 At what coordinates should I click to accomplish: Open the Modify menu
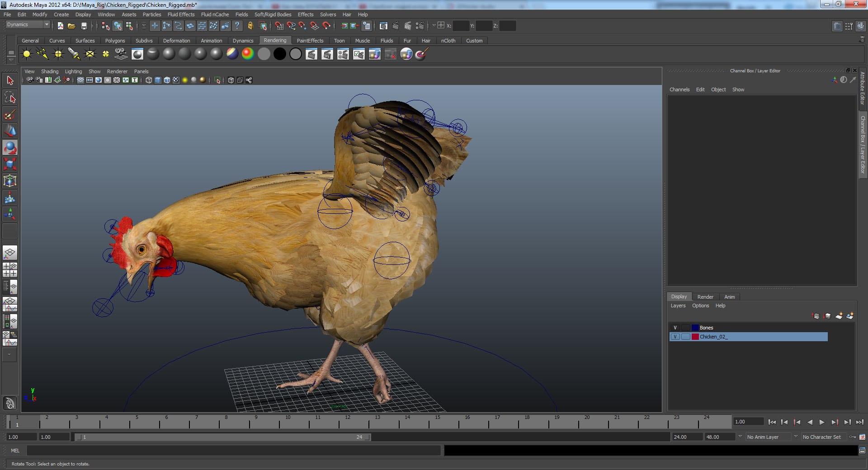pos(40,14)
